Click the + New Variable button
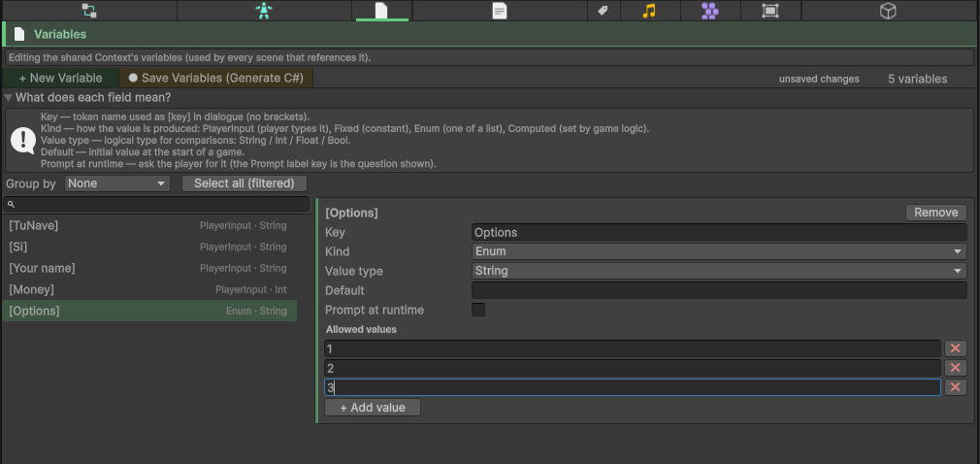The width and height of the screenshot is (980, 464). [x=60, y=79]
